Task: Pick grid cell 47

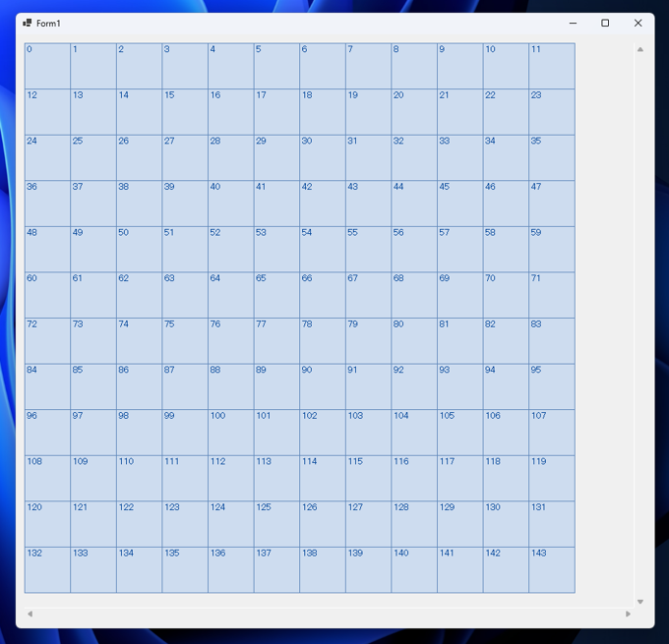Action: tap(552, 204)
